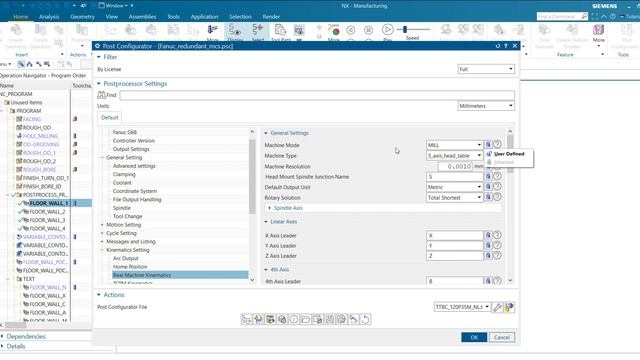Show help for Rotary Solution setting

click(x=497, y=197)
